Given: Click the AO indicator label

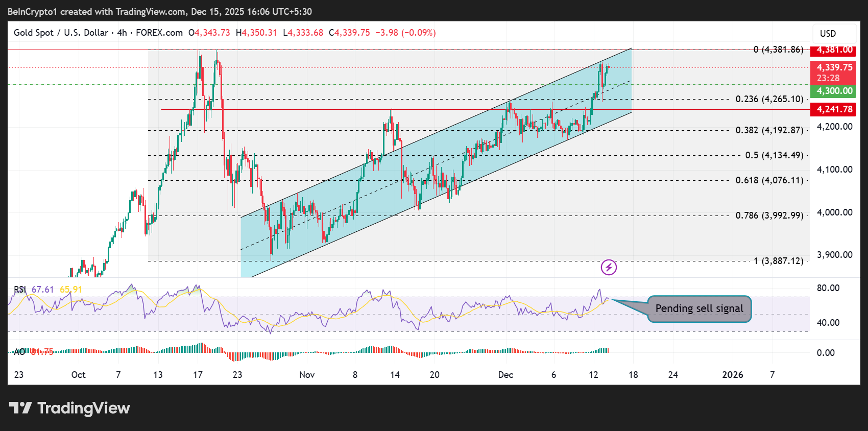Looking at the screenshot, I should point(19,352).
